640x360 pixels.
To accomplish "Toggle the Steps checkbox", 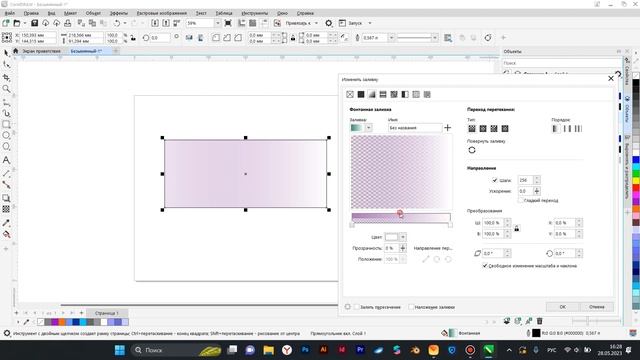I will click(x=495, y=180).
